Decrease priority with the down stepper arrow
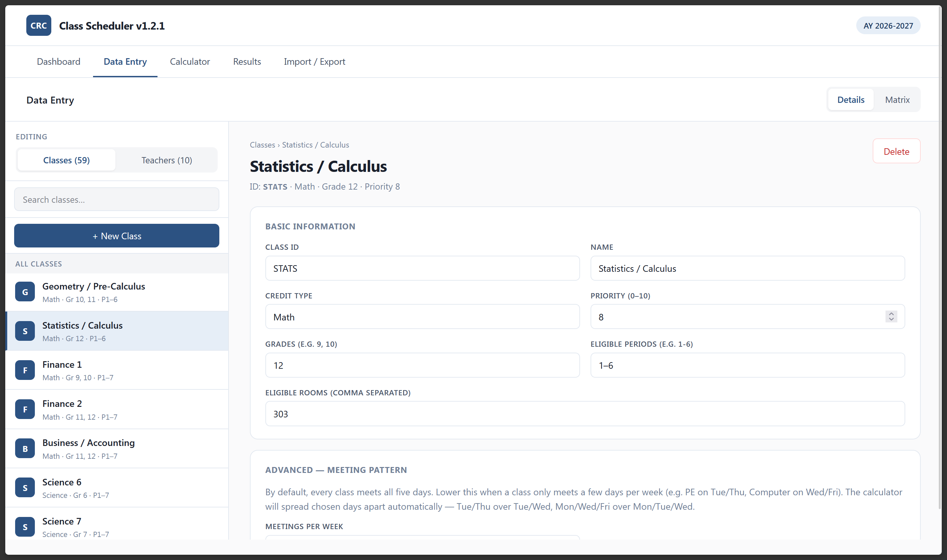Screen dimensions: 947x560 pos(891,319)
